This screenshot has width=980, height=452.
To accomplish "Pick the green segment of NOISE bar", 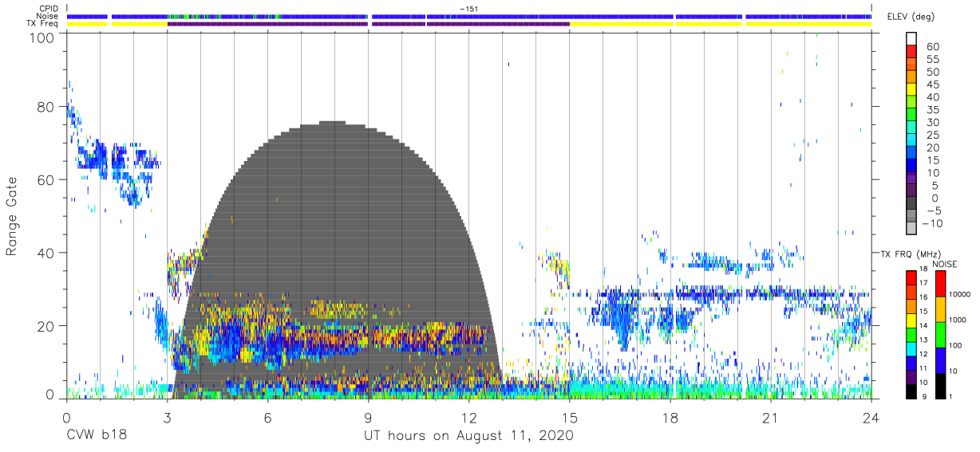I will tap(940, 335).
